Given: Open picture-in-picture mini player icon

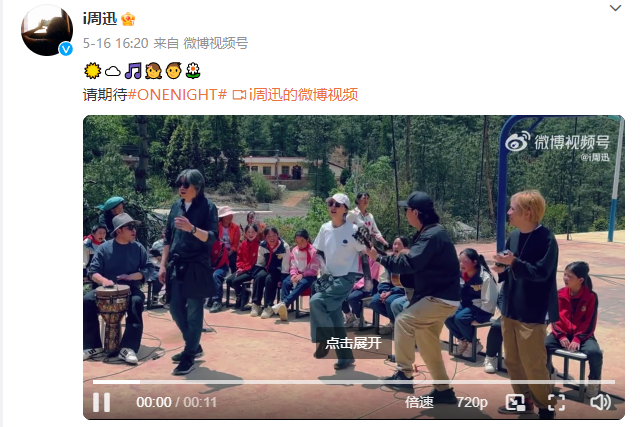Looking at the screenshot, I should pyautogui.click(x=515, y=403).
